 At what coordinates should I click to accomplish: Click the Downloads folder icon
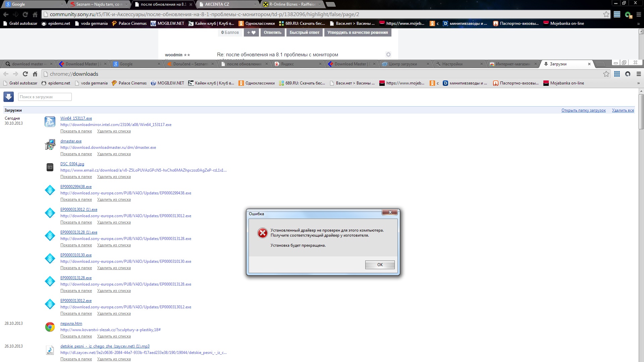click(x=9, y=96)
